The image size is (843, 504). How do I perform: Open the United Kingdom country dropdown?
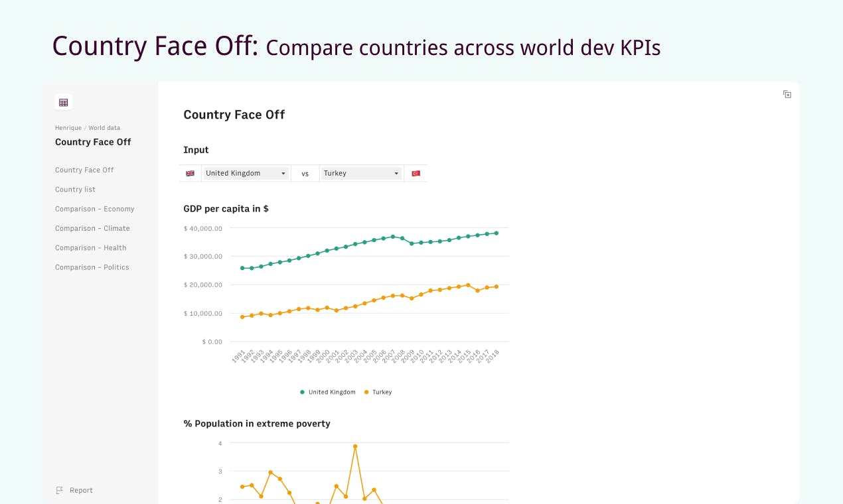pos(246,173)
